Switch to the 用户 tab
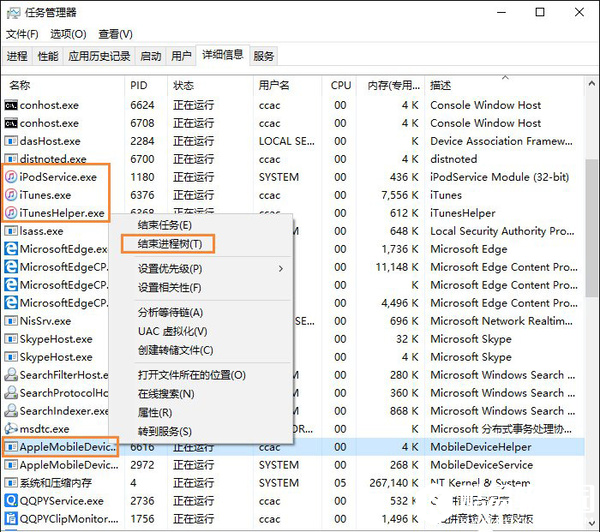 (x=181, y=56)
